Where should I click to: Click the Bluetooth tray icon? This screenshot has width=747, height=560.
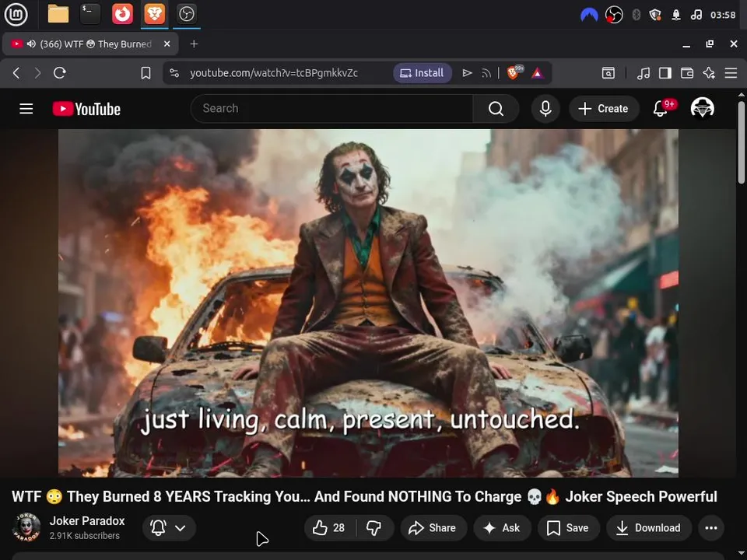[x=636, y=15]
